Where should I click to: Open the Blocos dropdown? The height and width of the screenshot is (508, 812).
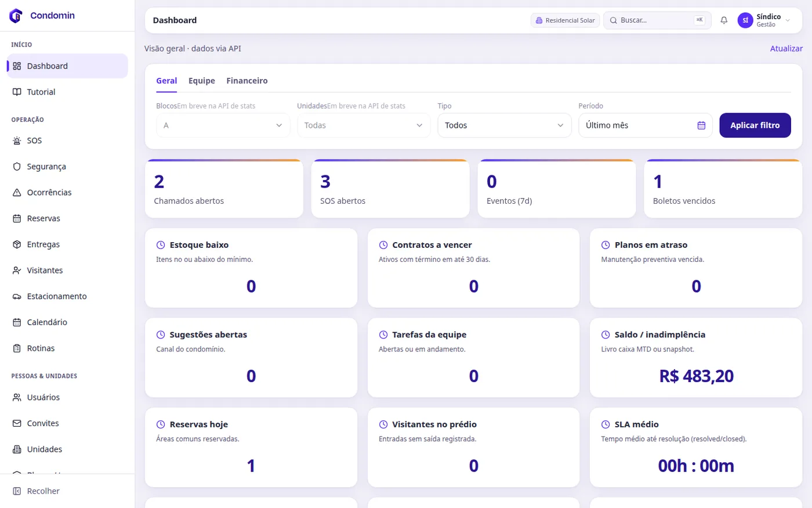223,125
